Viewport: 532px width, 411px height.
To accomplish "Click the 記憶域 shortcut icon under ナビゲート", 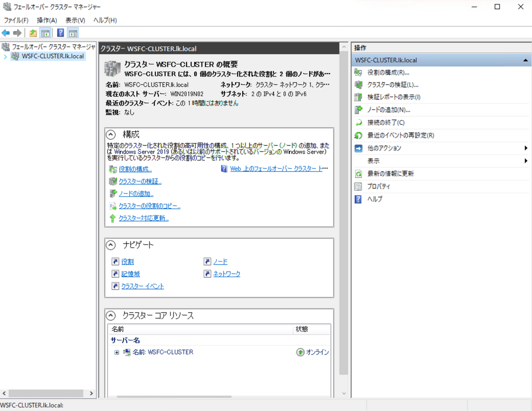I will tap(116, 274).
